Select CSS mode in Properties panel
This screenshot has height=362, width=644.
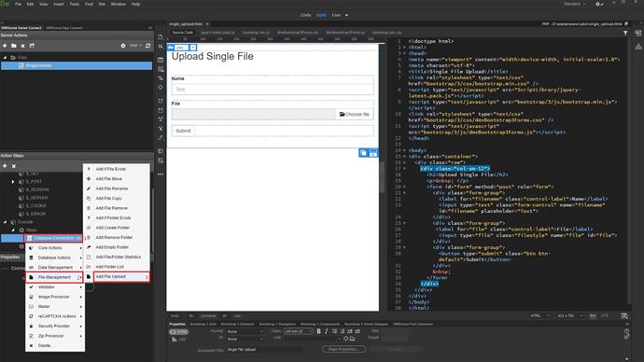click(x=179, y=340)
